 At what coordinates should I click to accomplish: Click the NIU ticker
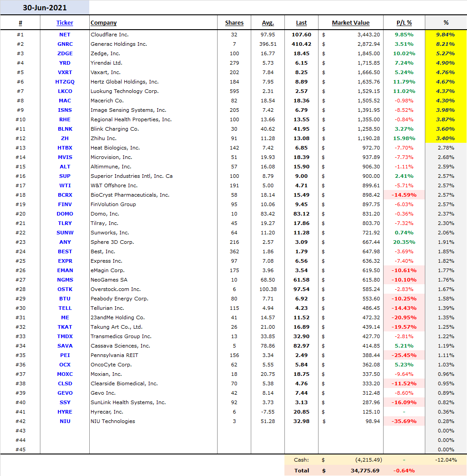pos(65,421)
